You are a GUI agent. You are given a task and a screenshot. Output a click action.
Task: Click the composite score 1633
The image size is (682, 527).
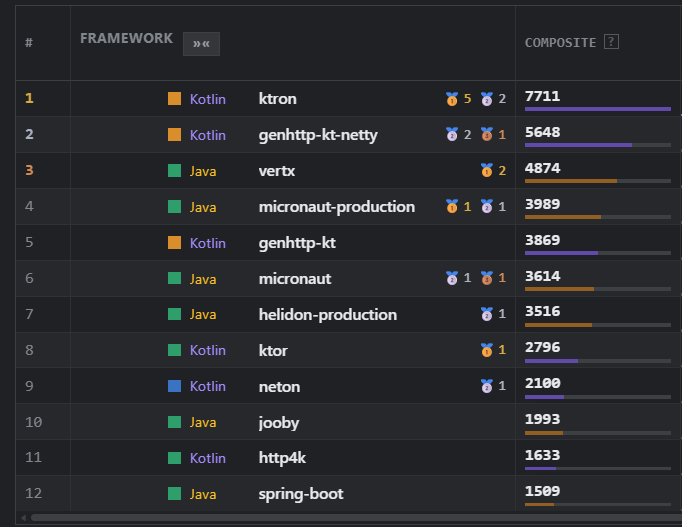[x=542, y=455]
